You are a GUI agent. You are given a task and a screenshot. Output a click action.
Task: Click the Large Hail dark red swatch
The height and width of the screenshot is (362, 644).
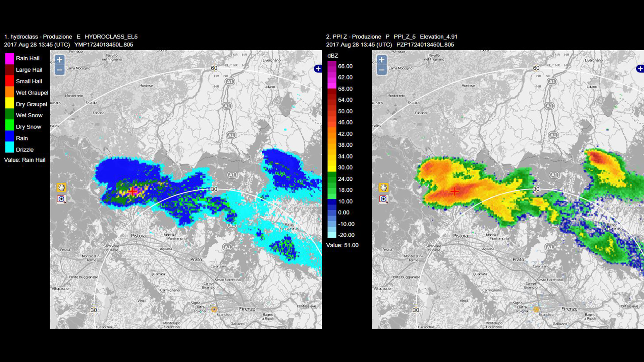tap(10, 70)
